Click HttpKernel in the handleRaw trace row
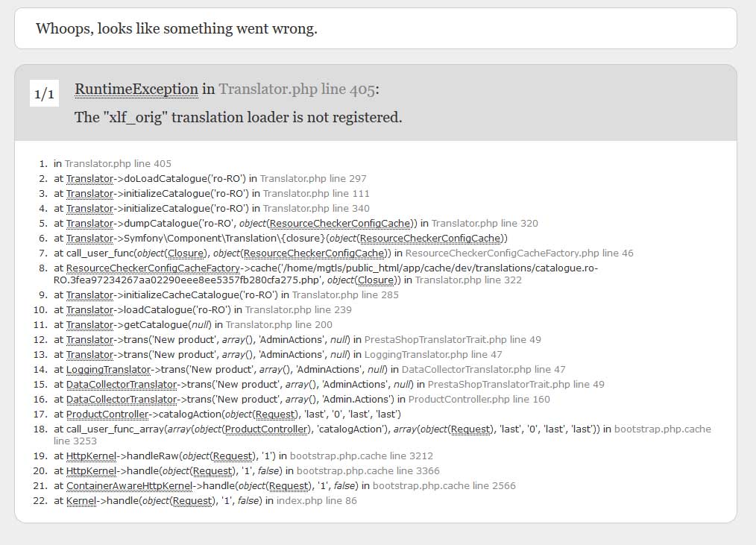 (91, 456)
